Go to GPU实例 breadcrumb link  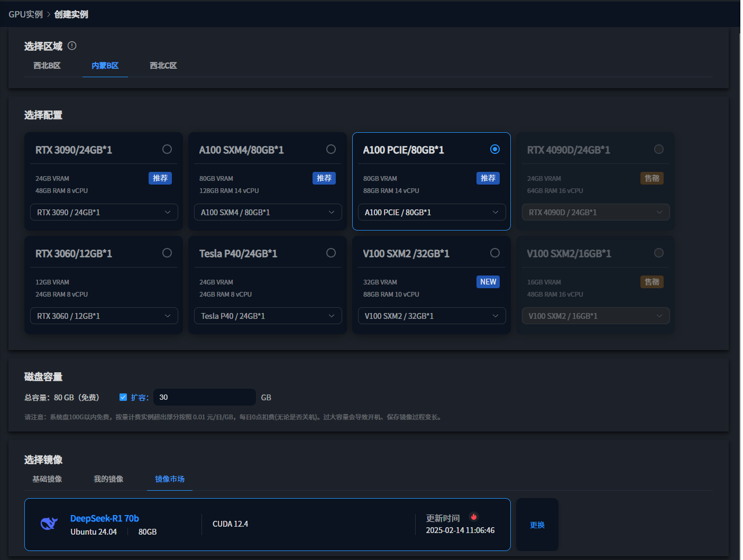tap(25, 14)
